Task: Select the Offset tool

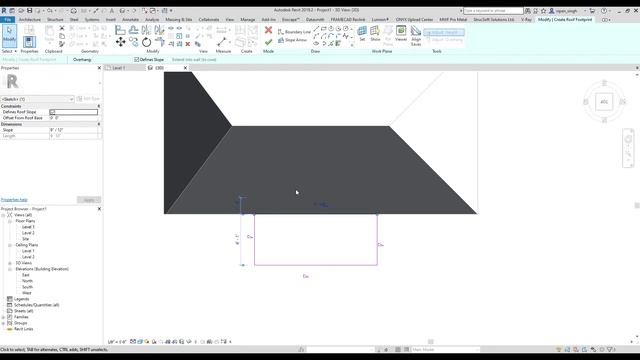Action: point(133,29)
